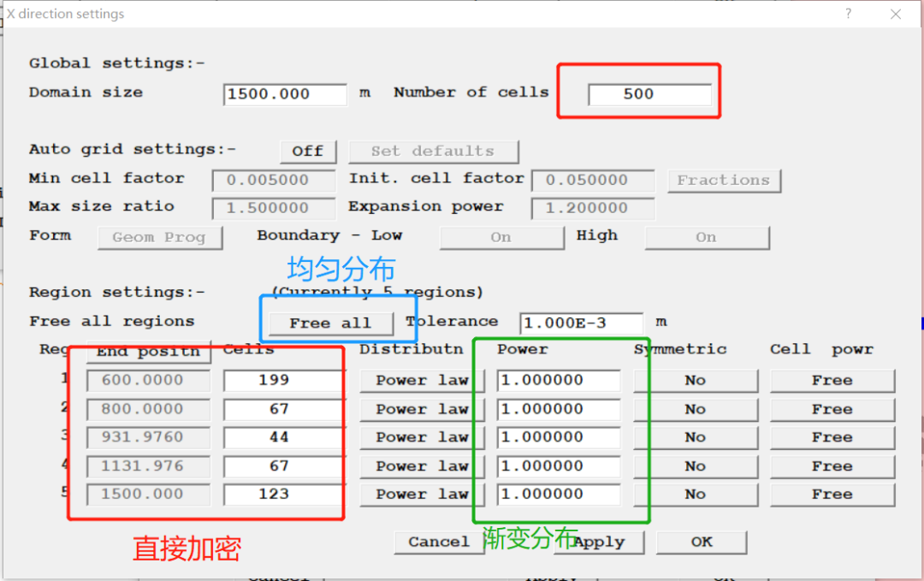This screenshot has width=924, height=581.
Task: Click region 4 end position 1131.976
Action: 149,466
